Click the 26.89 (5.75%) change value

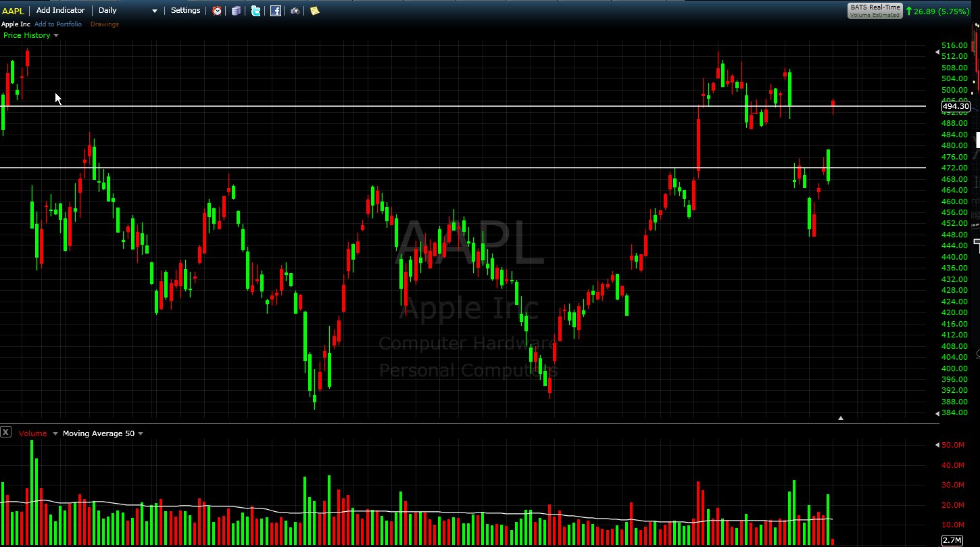pyautogui.click(x=941, y=11)
